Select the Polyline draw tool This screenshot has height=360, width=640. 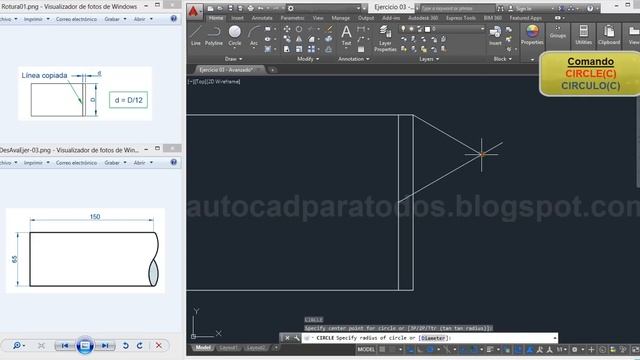click(214, 36)
